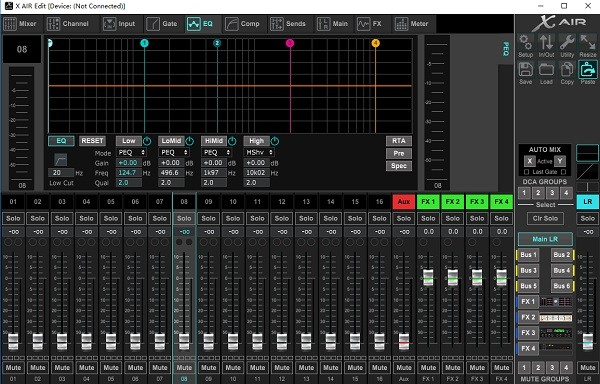Activate Mute Group 2 button
Screen dimensions: 600x384
tap(538, 368)
